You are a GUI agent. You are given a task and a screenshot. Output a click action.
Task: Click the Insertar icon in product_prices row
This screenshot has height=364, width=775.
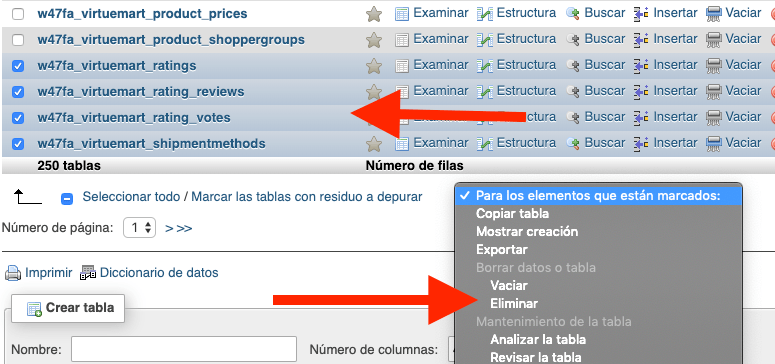[641, 14]
